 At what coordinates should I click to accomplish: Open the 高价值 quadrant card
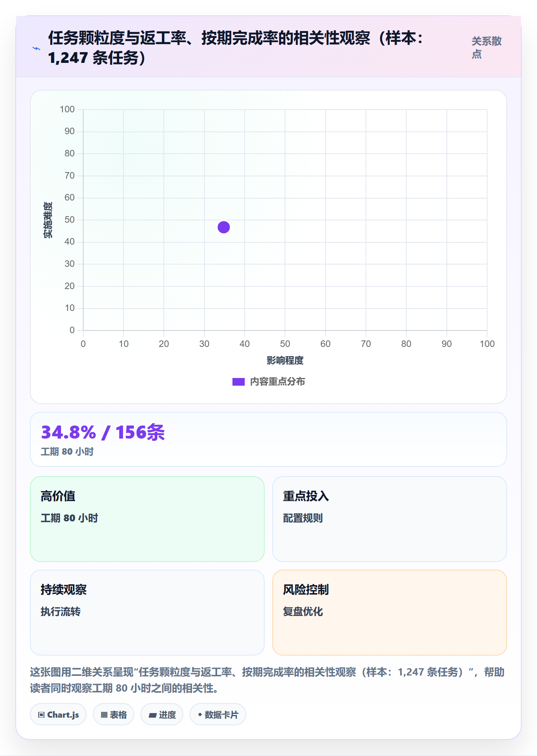click(x=147, y=519)
